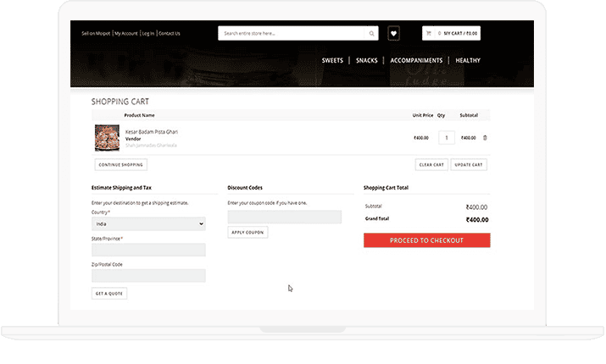Click the Get a Quote button
The height and width of the screenshot is (364, 606).
108,294
